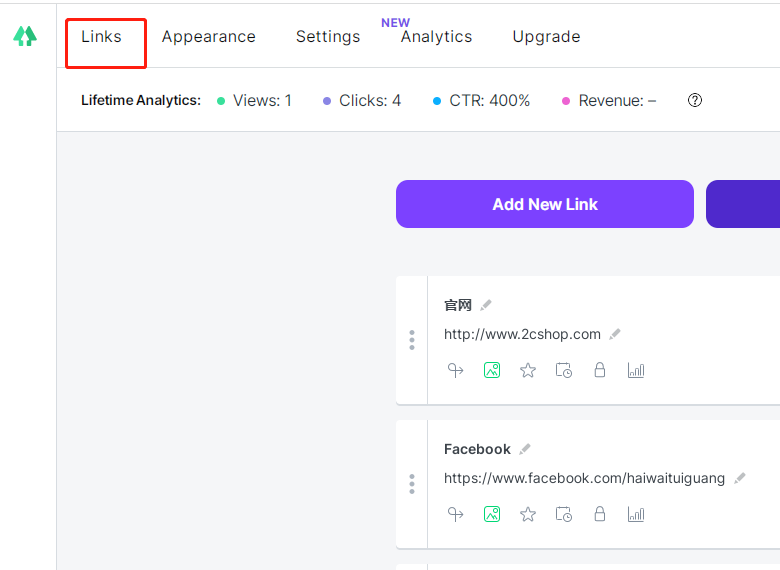Edit the Facebook title pencil icon
780x570 pixels.
pyautogui.click(x=525, y=449)
